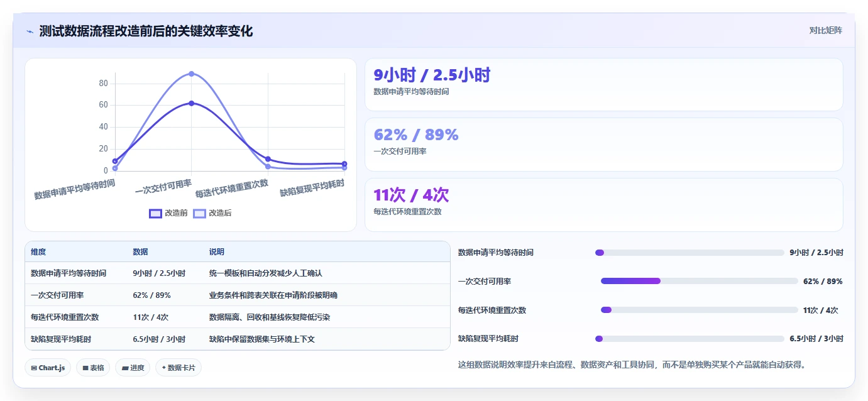
Task: Click the Chart.js tag
Action: [x=48, y=368]
